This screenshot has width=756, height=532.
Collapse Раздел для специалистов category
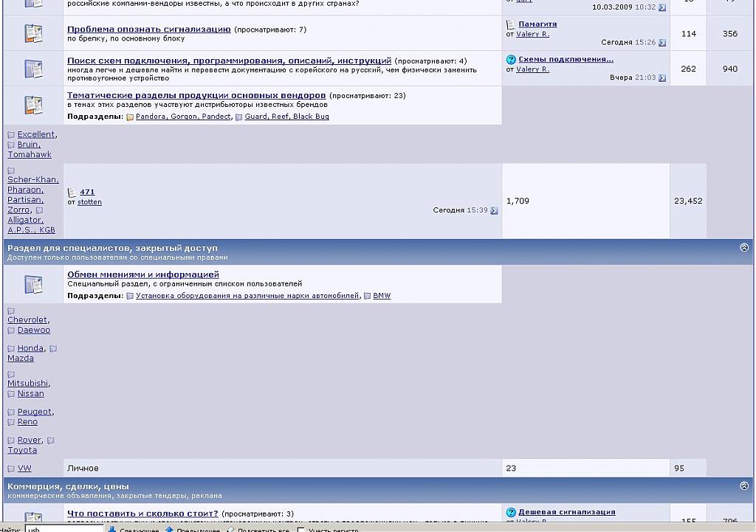pos(744,248)
